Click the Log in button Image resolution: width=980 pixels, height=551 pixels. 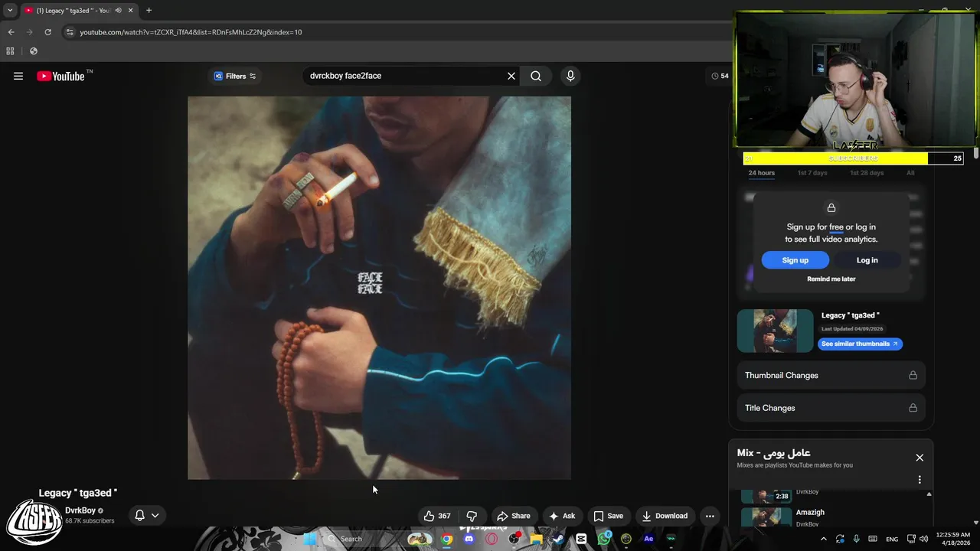[x=867, y=260]
